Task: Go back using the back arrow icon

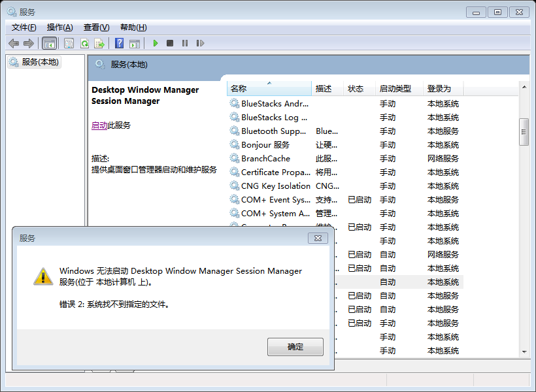Action: tap(13, 43)
